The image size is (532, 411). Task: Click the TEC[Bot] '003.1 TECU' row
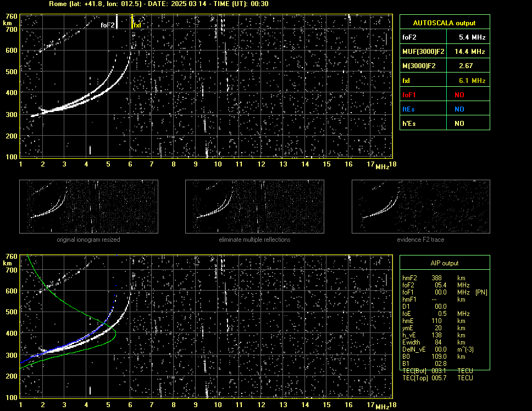pyautogui.click(x=437, y=371)
